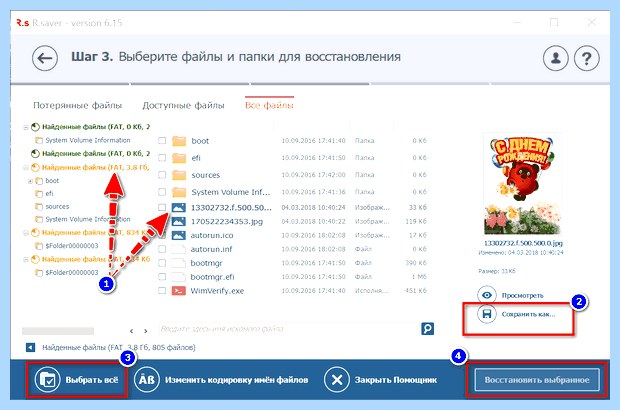Click the encoding ÄB icon

point(147,380)
